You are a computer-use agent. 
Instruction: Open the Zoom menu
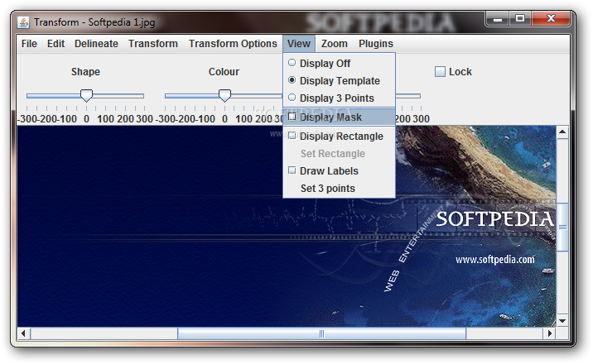[335, 44]
